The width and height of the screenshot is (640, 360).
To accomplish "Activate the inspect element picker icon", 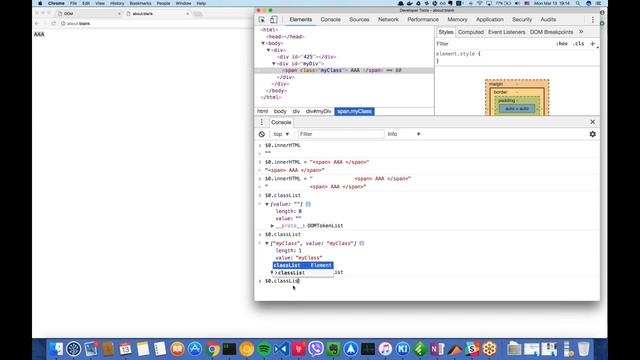I will (262, 20).
